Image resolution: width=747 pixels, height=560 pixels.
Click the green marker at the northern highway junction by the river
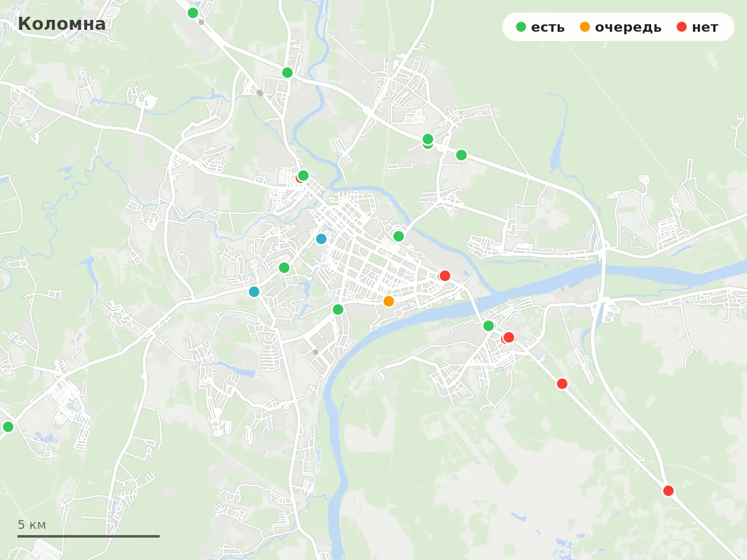point(287,72)
